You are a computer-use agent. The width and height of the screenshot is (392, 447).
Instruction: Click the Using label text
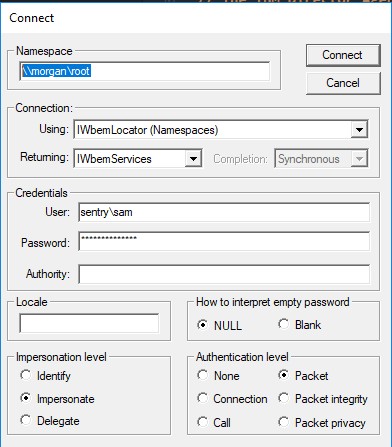coord(54,129)
